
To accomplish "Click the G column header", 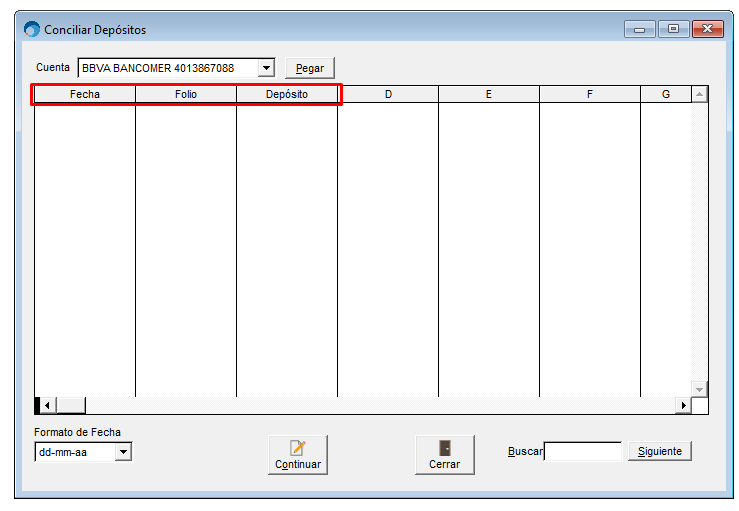I will [666, 94].
